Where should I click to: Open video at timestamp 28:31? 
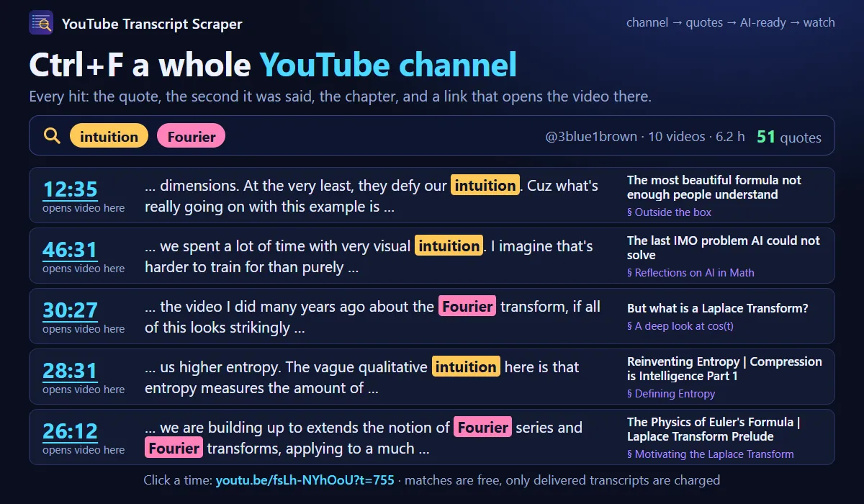(x=70, y=371)
